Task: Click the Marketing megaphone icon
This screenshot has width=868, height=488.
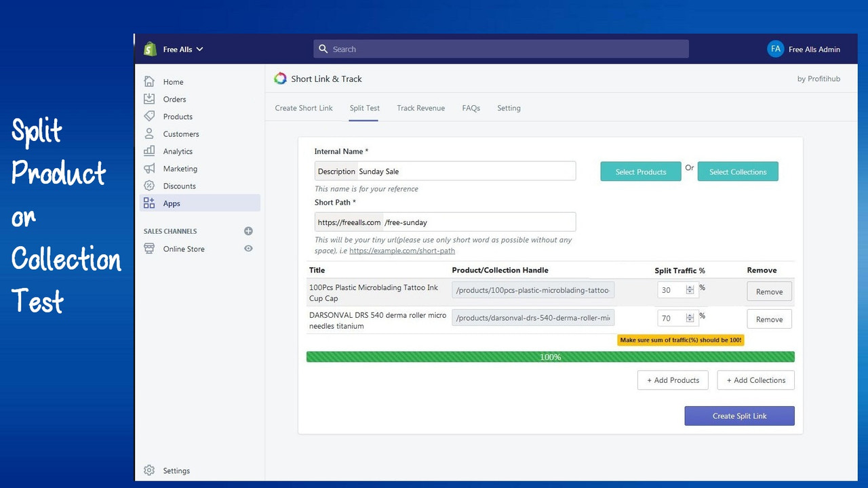Action: tap(149, 168)
